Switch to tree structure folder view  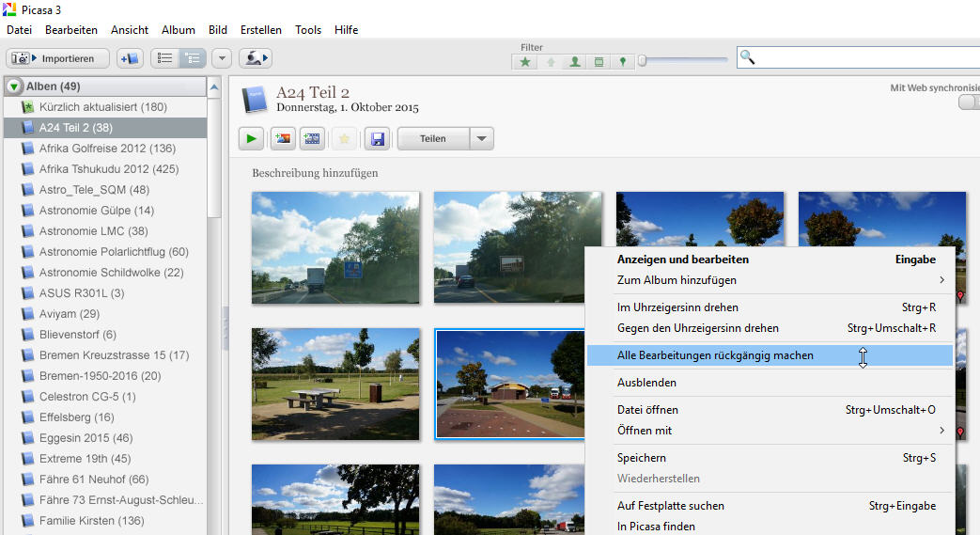click(x=193, y=58)
